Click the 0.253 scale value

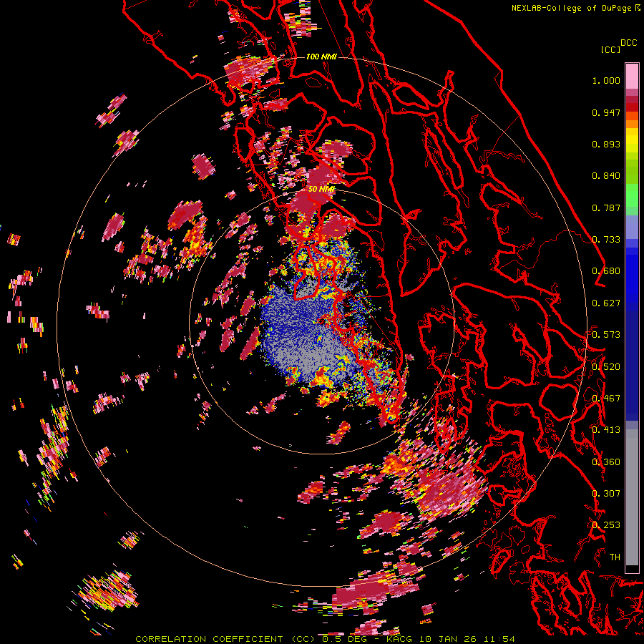pyautogui.click(x=606, y=525)
